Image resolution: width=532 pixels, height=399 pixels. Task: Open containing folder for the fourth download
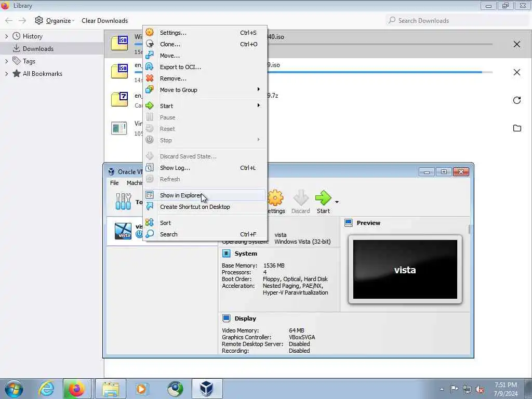(517, 128)
